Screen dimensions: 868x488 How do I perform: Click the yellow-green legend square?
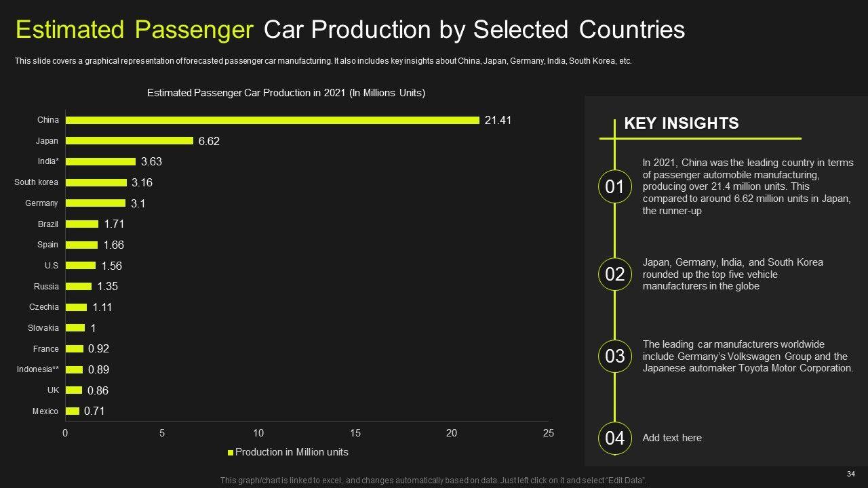(x=231, y=452)
